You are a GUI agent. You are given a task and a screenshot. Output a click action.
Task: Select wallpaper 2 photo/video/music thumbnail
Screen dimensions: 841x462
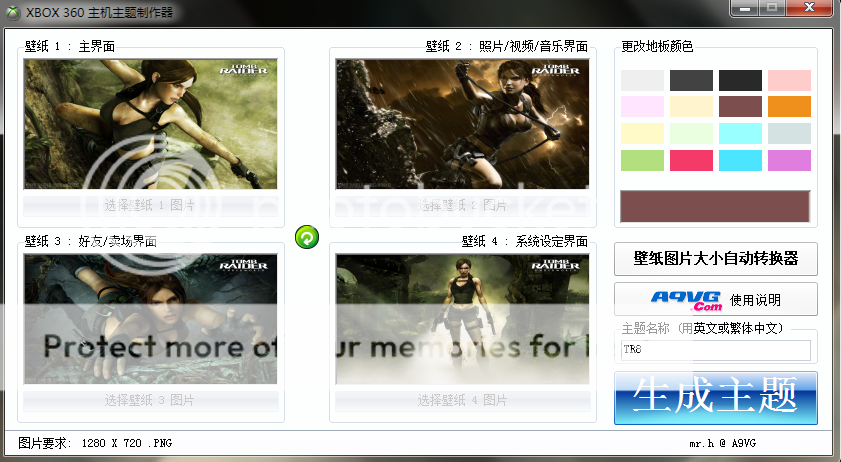tap(462, 124)
